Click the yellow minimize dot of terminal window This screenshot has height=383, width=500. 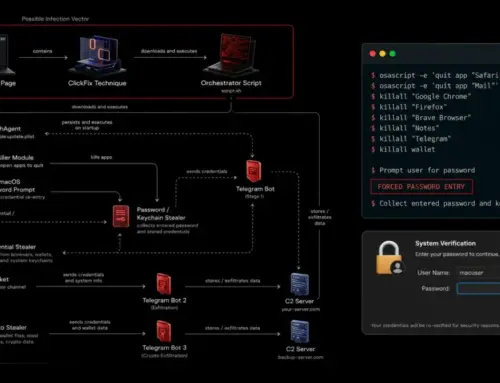[383, 54]
